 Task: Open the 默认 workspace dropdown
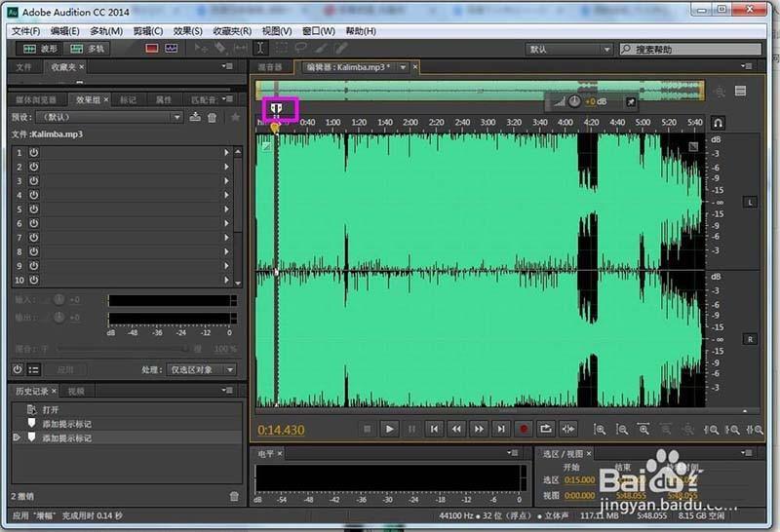click(x=567, y=49)
